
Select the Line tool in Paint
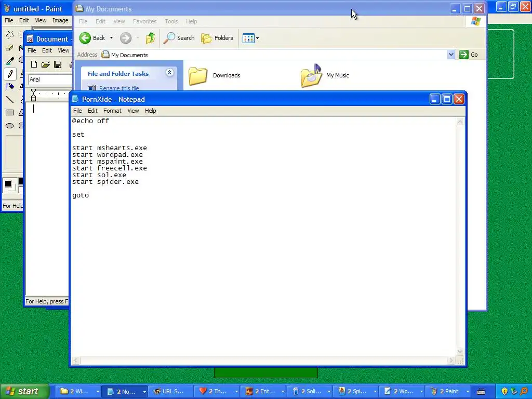coord(10,99)
